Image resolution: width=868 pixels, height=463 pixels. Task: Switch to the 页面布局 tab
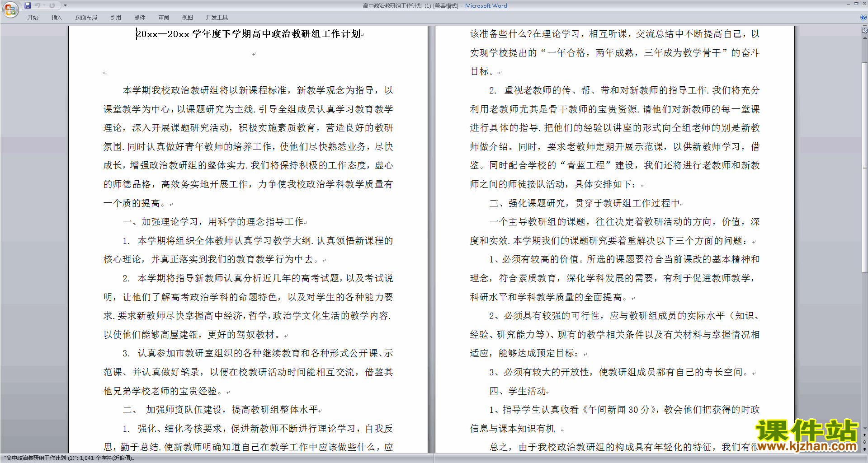pyautogui.click(x=86, y=17)
